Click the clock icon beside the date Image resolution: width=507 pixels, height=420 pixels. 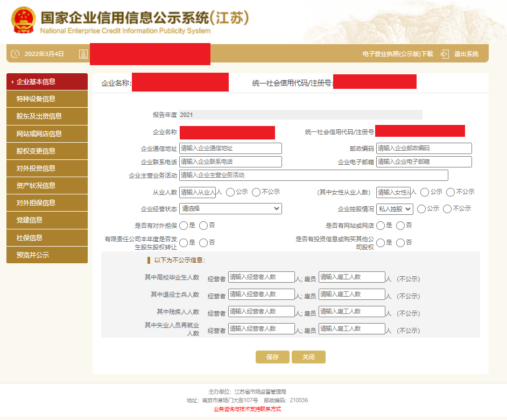15,54
